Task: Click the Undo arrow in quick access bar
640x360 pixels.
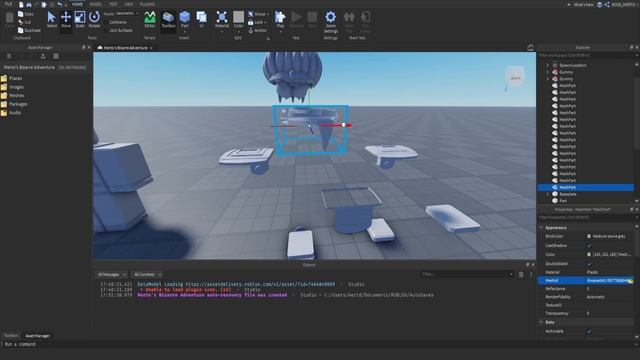Action: pos(60,4)
